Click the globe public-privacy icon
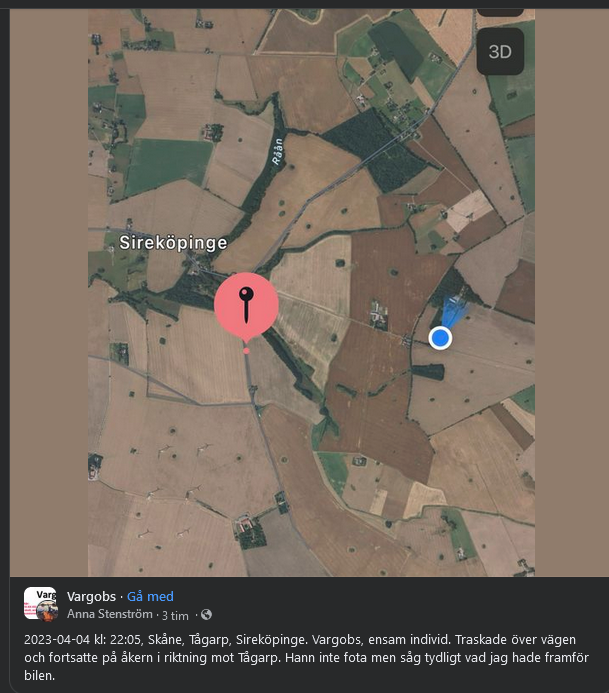This screenshot has width=609, height=693. click(206, 615)
